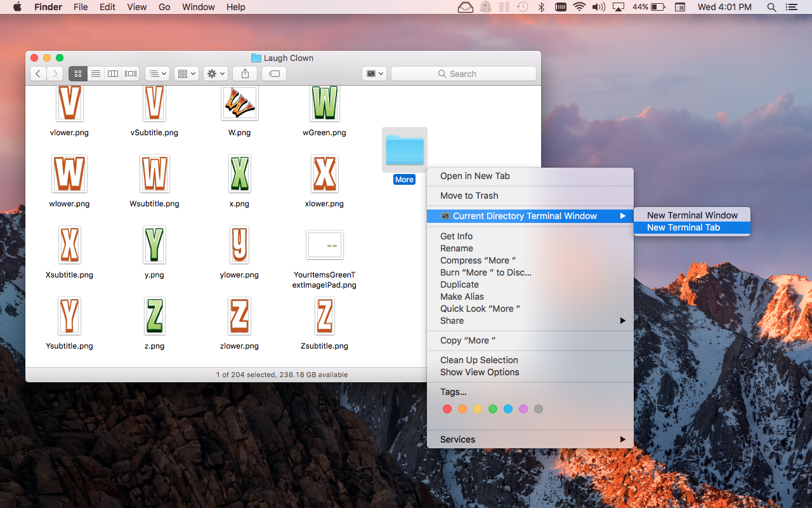Apply the yellow tag color

click(478, 409)
